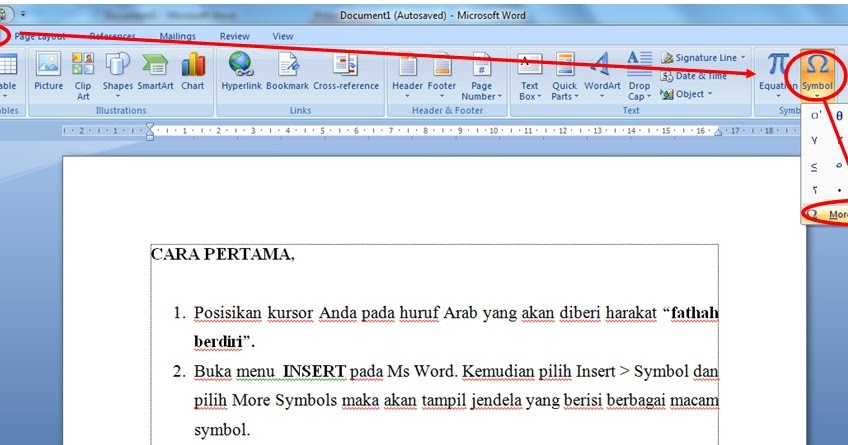848x445 pixels.
Task: Insert a Cross-reference
Action: click(x=346, y=72)
